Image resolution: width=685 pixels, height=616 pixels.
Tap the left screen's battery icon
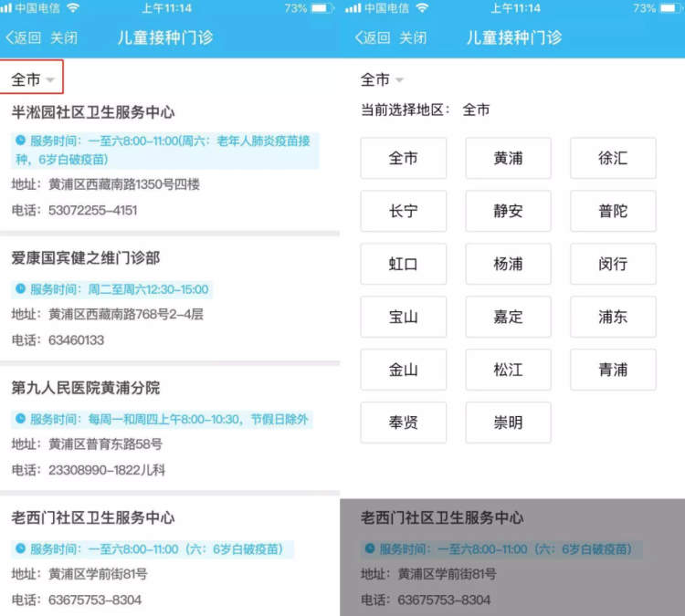point(321,8)
